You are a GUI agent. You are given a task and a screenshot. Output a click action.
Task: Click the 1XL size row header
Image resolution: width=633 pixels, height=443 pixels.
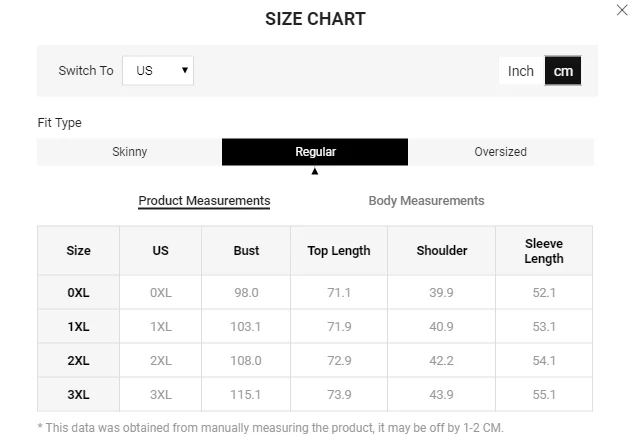78,327
